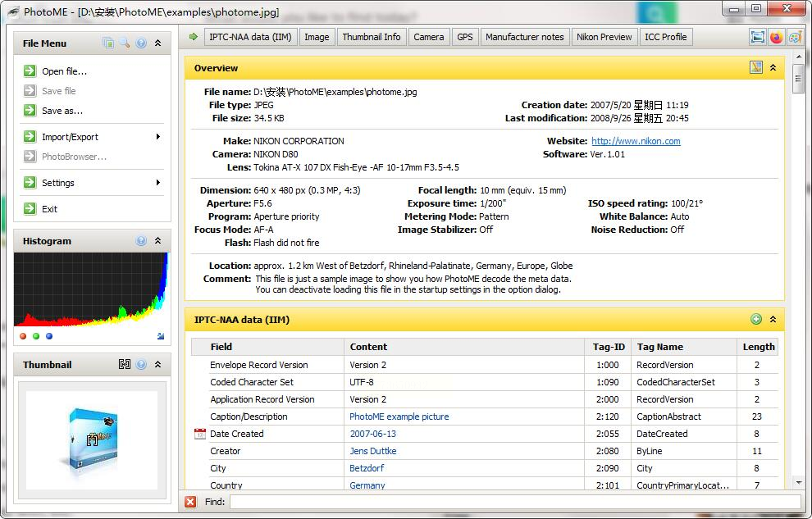The height and width of the screenshot is (519, 812).
Task: Click the magnifier icon in File Menu header
Action: pyautogui.click(x=125, y=43)
